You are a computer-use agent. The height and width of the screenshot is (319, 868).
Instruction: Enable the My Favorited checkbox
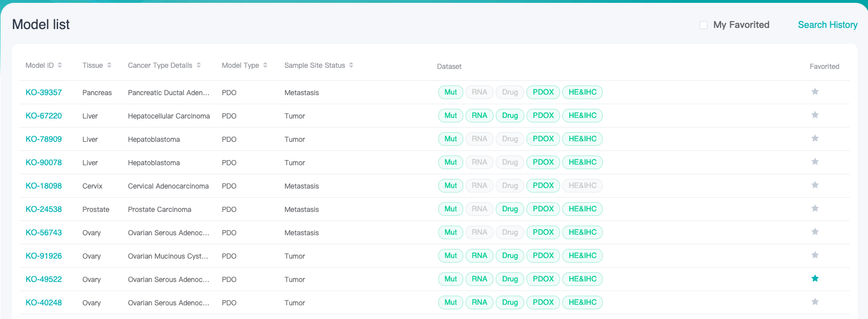point(704,25)
